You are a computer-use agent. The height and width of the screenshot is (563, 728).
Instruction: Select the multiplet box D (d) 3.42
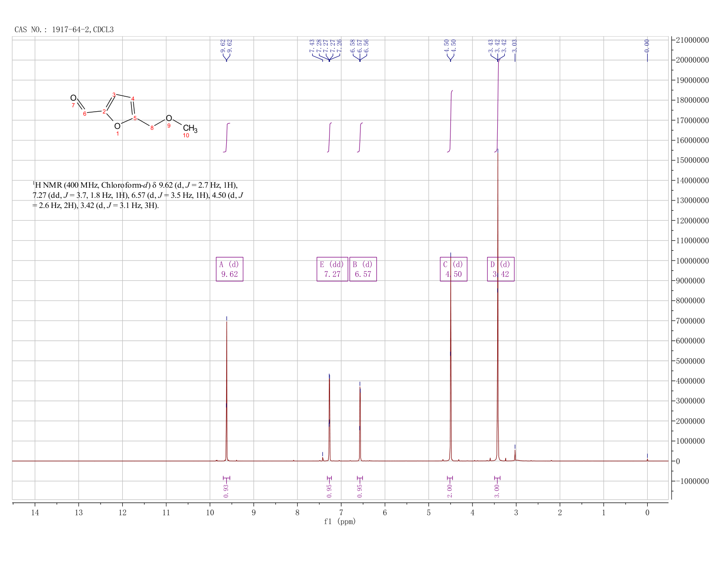(501, 269)
